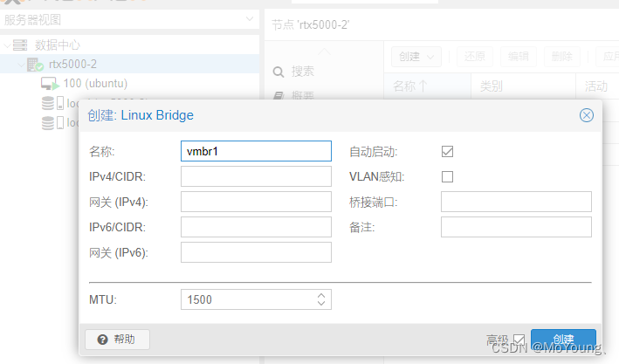Click the Help button

tap(118, 340)
